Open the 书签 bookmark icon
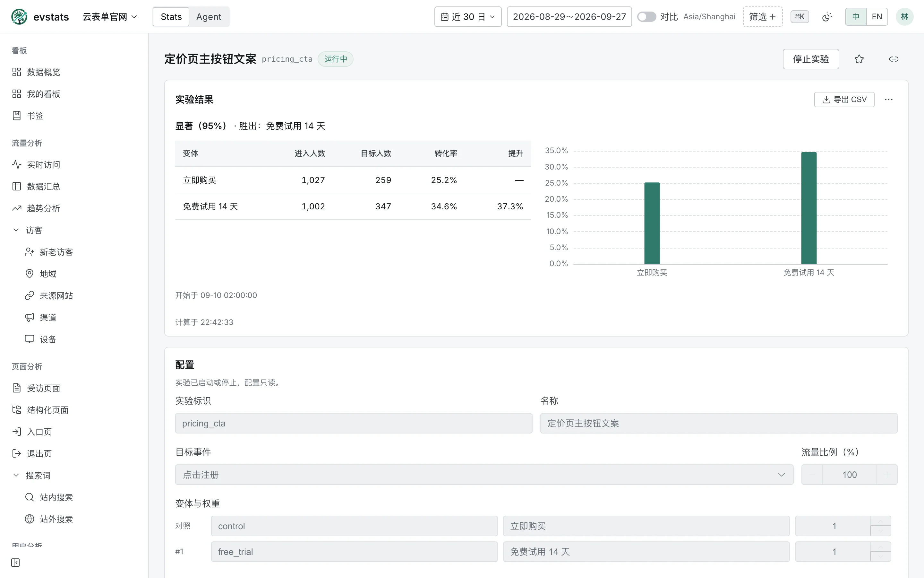Screen dimensions: 924x578 coord(16,116)
